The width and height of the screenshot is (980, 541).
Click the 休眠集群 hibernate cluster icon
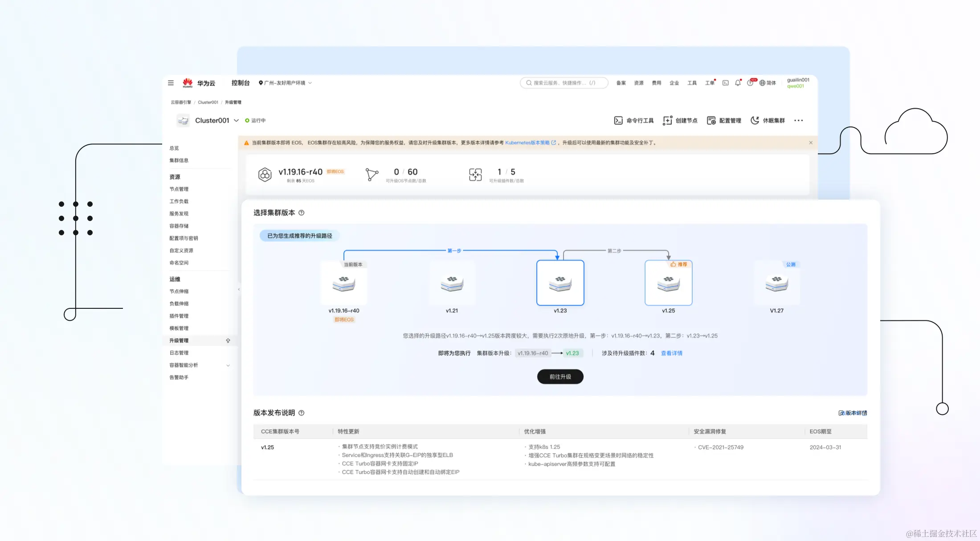point(755,120)
